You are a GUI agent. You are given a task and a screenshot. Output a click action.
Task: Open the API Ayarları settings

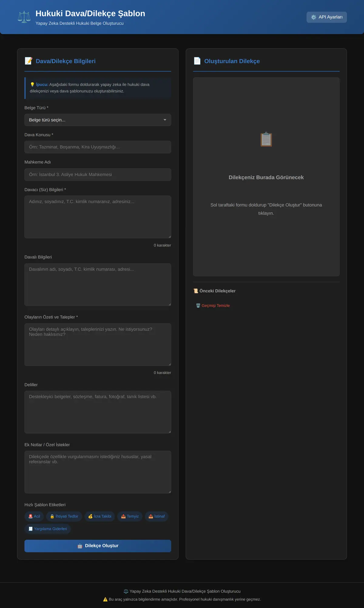(327, 17)
